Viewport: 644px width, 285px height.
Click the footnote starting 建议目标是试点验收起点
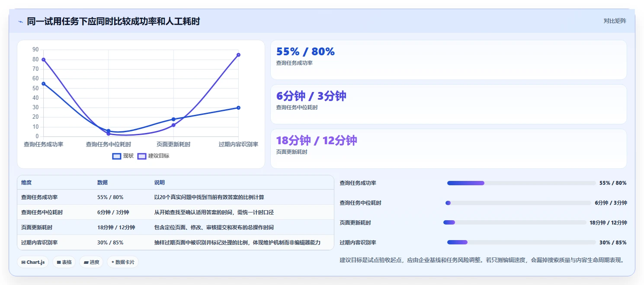tap(483, 260)
